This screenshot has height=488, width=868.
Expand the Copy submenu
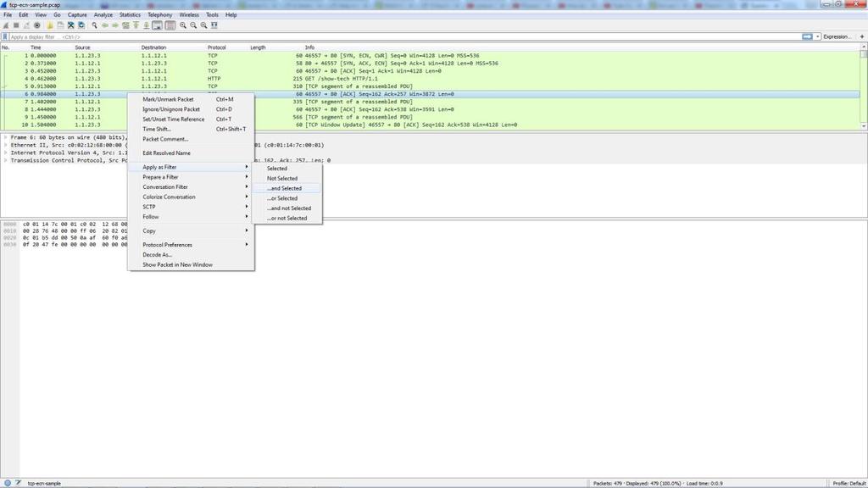[x=191, y=230]
